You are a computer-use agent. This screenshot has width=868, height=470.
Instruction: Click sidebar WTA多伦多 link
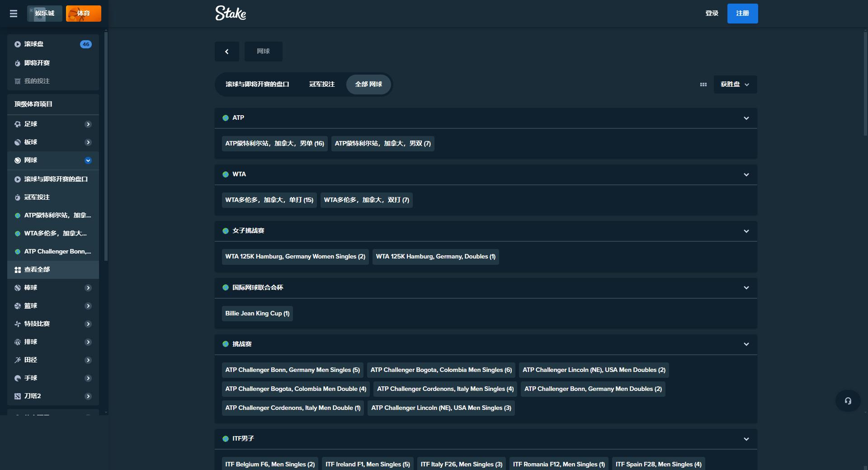tap(53, 234)
